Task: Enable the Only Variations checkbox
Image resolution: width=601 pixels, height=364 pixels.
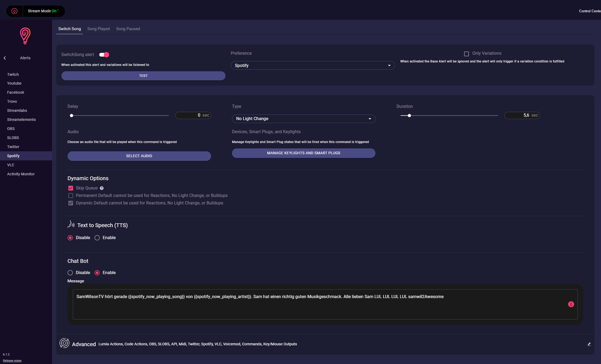Action: point(467,53)
